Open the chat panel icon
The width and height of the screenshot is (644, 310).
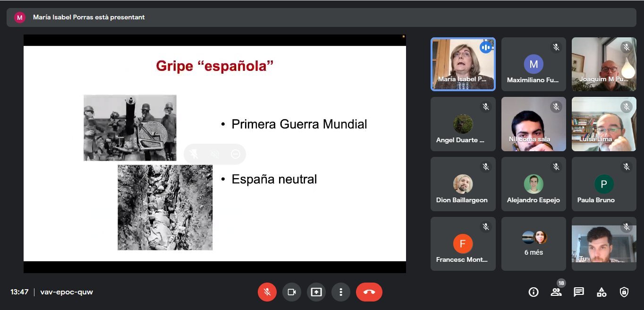(579, 292)
